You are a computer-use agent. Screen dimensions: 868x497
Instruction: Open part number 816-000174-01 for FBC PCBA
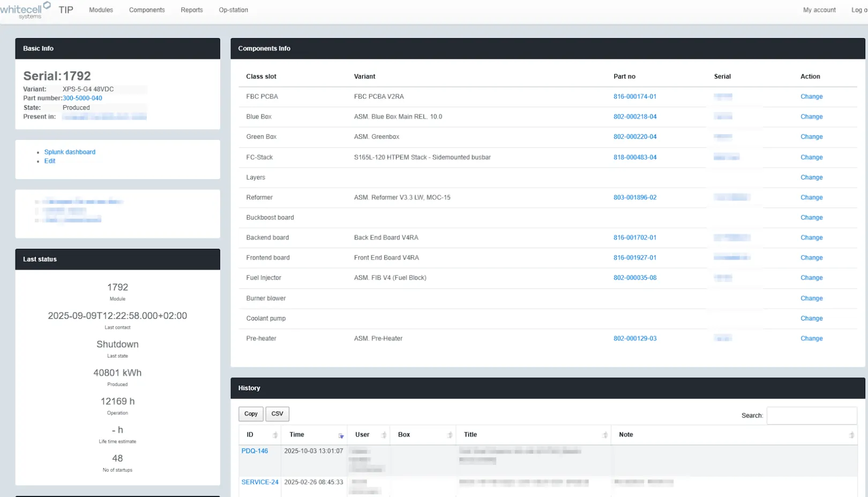[634, 97]
